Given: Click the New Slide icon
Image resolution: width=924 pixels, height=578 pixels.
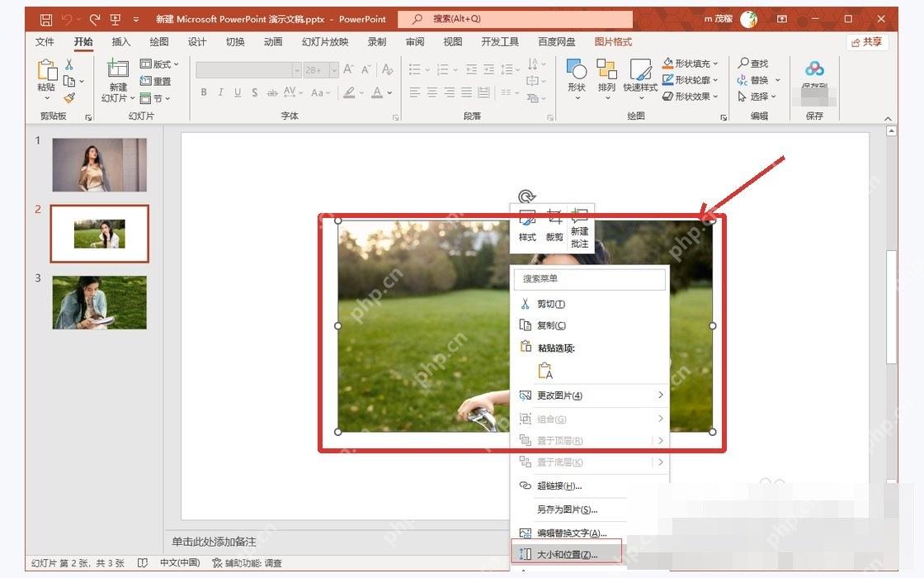Looking at the screenshot, I should 118,69.
